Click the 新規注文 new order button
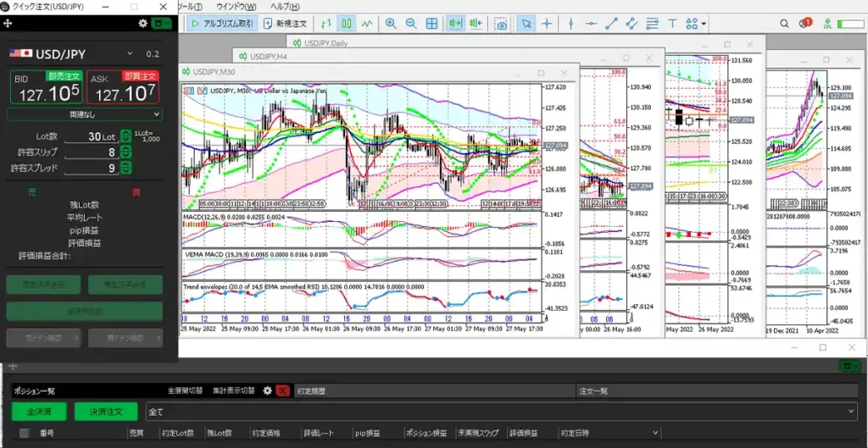Image resolution: width=868 pixels, height=448 pixels. (286, 24)
